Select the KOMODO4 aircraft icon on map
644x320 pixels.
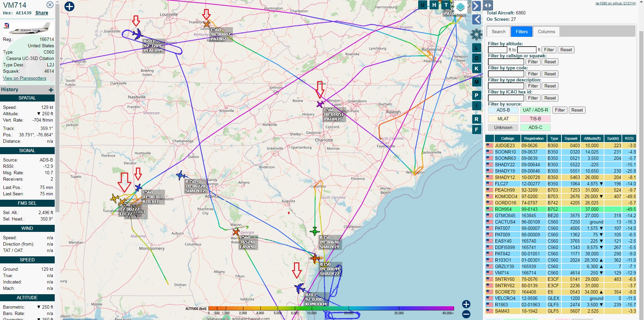click(x=300, y=288)
